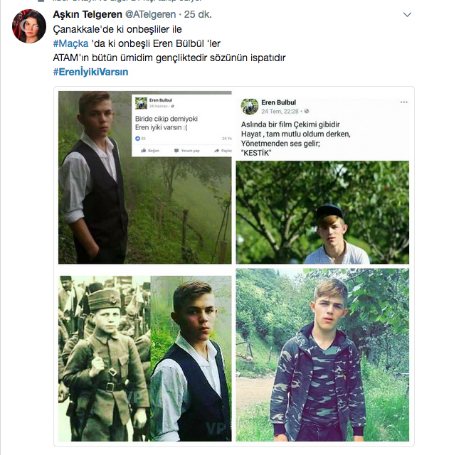Expand the tweet options chevron
Image resolution: width=476 pixels, height=455 pixels.
[407, 14]
